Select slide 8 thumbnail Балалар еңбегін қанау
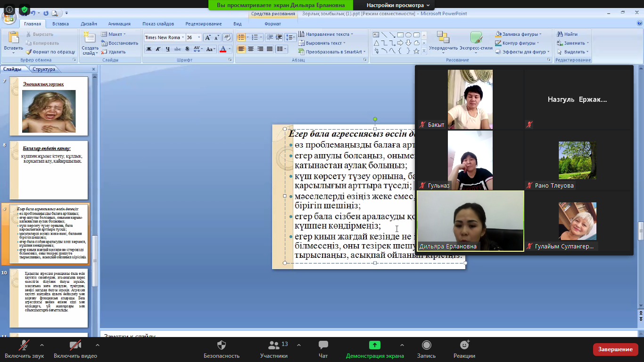The image size is (644, 362). click(x=49, y=170)
